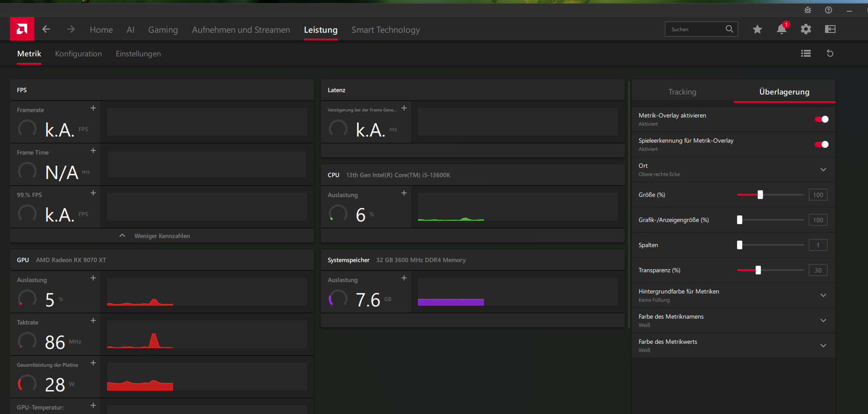This screenshot has width=868, height=414.
Task: Switch to Einstellungen sub-tab
Action: pyautogui.click(x=138, y=54)
